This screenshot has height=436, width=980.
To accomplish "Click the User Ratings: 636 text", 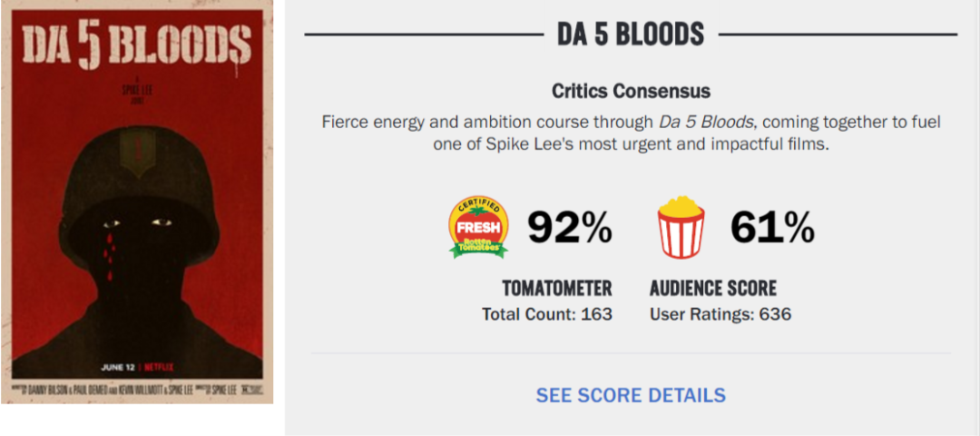I will coord(720,314).
